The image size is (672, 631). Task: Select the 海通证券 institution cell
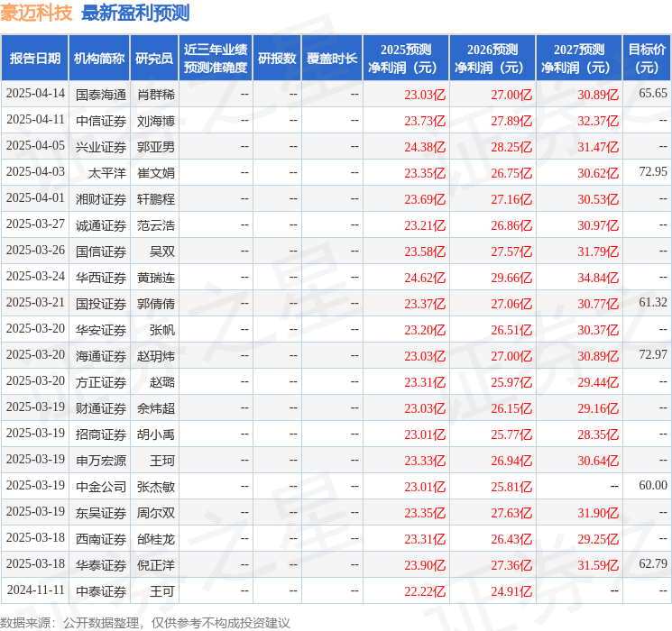[101, 356]
